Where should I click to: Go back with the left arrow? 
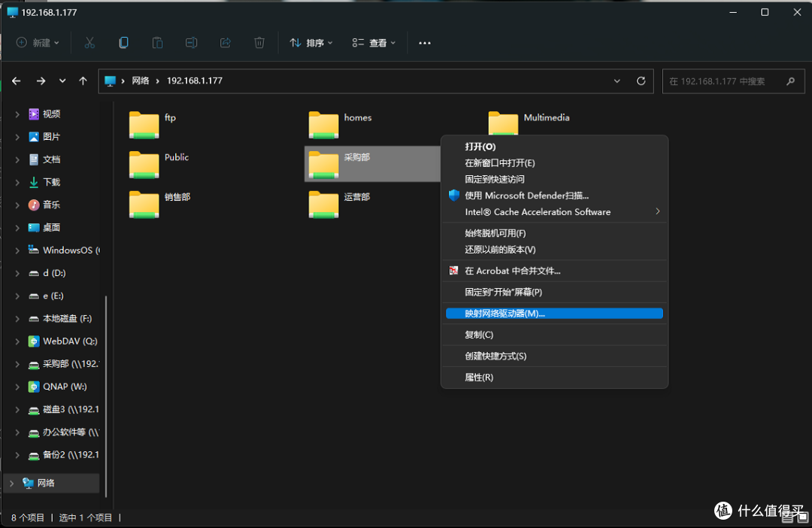pyautogui.click(x=17, y=80)
